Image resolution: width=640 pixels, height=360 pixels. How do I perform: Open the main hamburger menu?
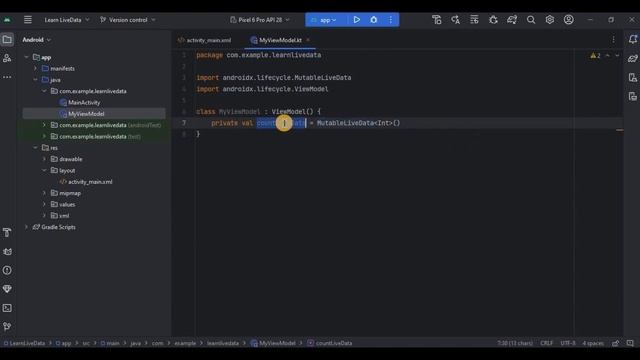[x=28, y=20]
